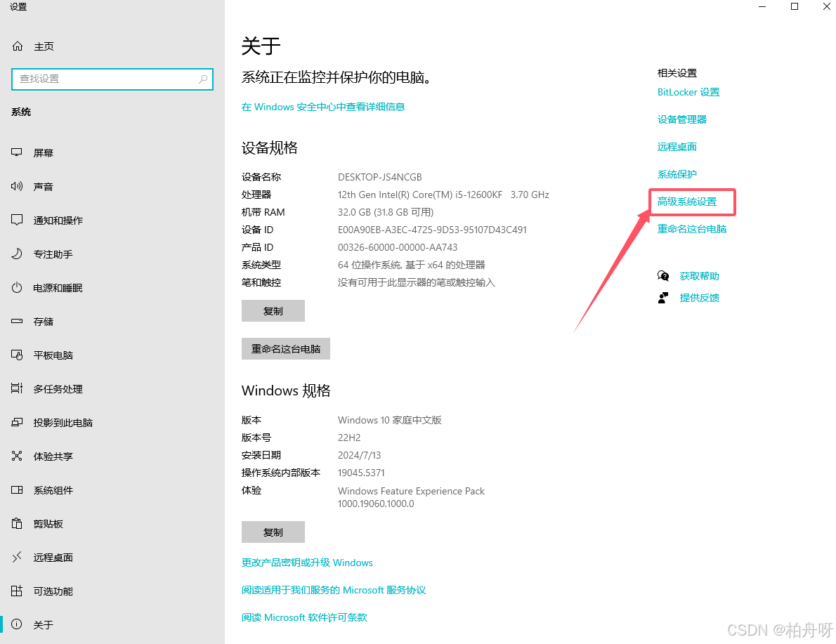This screenshot has height=644, width=836.
Task: Open 系统组件 page
Action: pyautogui.click(x=53, y=490)
